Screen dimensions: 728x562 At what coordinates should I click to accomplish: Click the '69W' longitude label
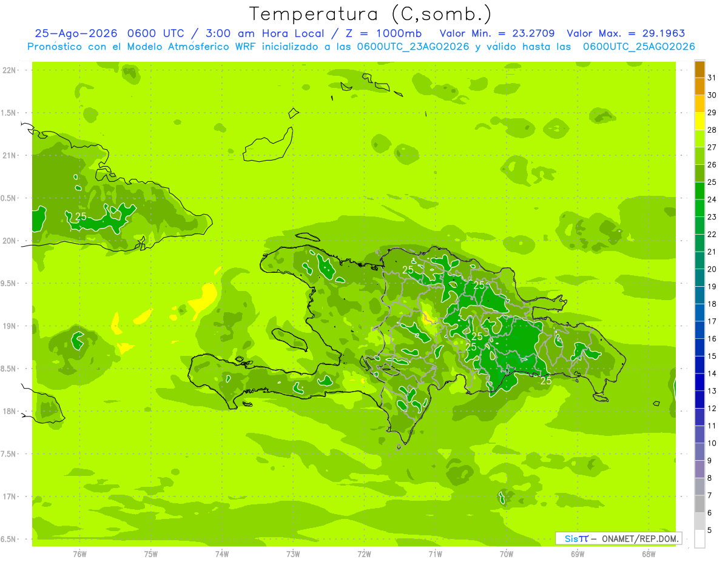(578, 554)
